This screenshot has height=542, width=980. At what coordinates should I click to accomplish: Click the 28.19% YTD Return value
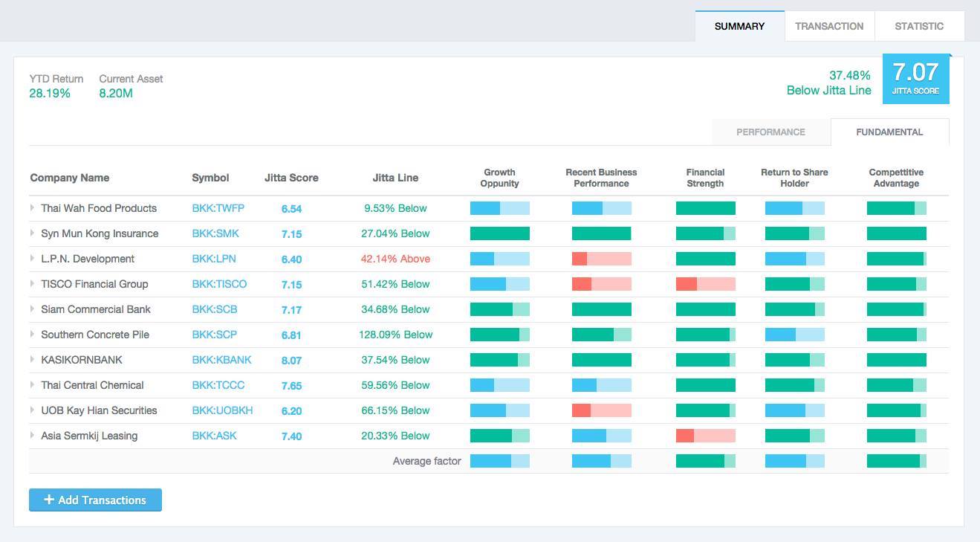(50, 93)
